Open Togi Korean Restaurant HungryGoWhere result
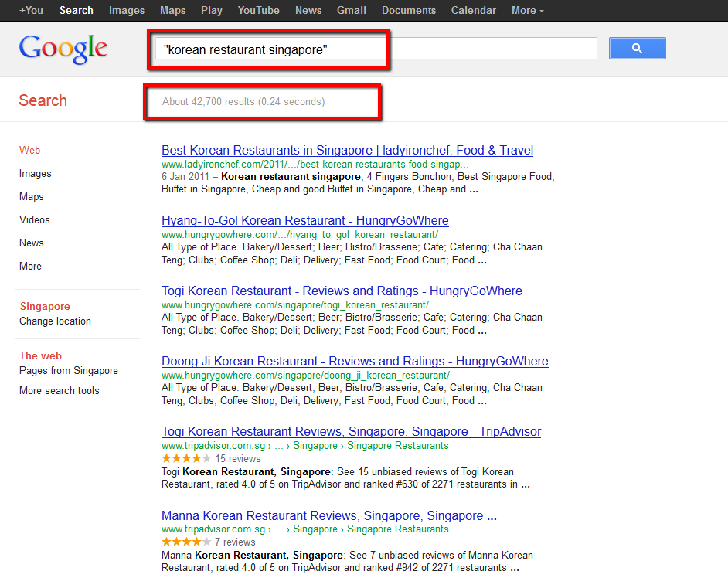Screen dimensions: 728x588 click(342, 291)
